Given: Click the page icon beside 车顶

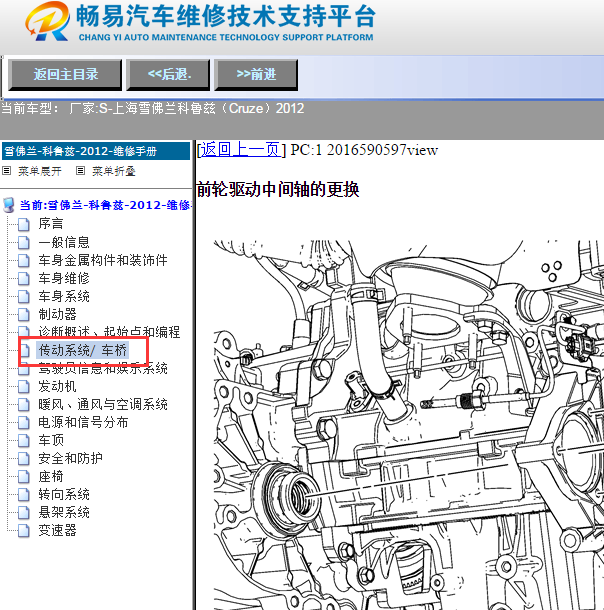Looking at the screenshot, I should (24, 441).
